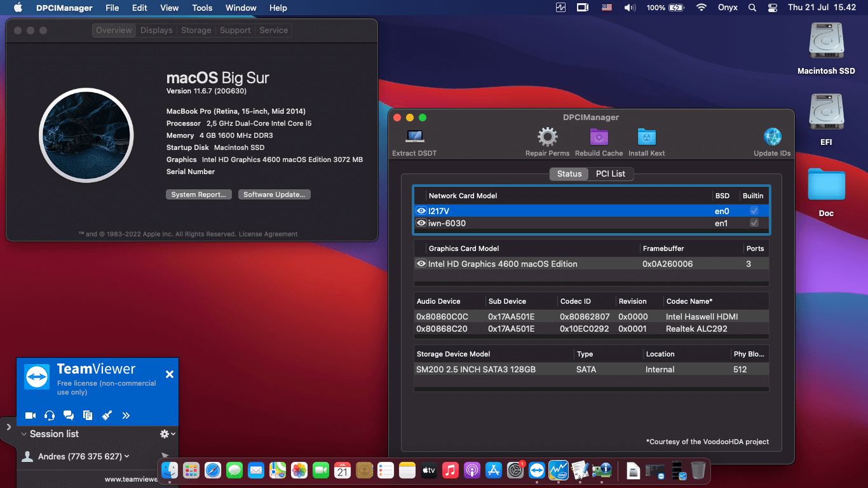Open the Mail app in the Dock
The height and width of the screenshot is (488, 868).
click(x=256, y=470)
